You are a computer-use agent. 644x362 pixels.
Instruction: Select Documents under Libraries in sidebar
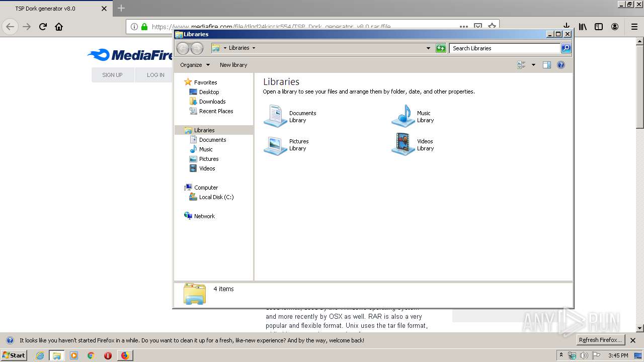click(x=212, y=140)
